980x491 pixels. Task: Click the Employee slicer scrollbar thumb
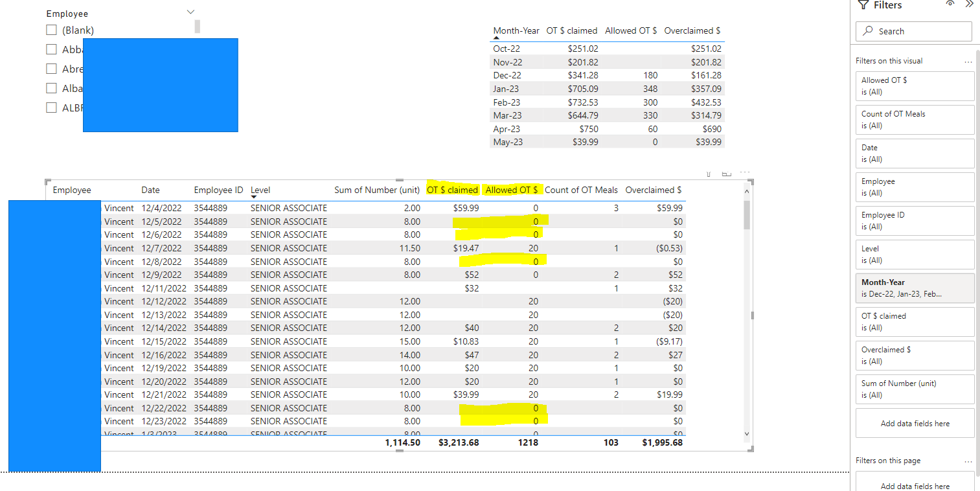(197, 26)
